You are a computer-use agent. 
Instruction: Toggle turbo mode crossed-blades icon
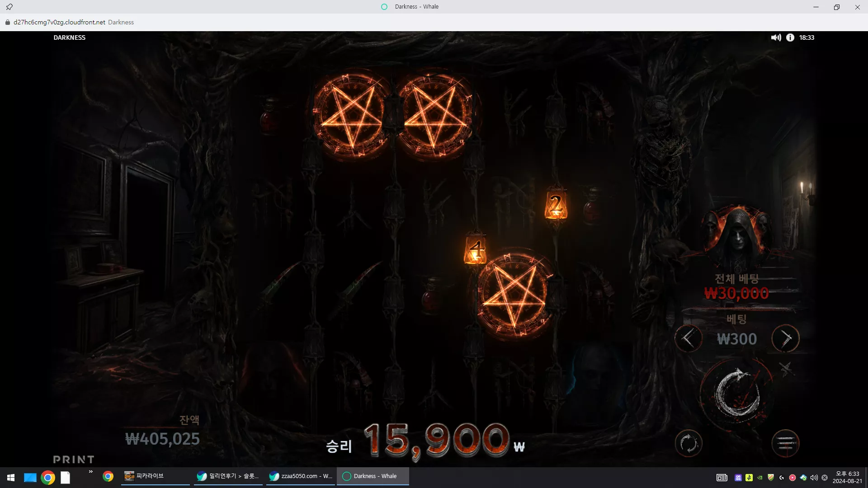pos(787,369)
